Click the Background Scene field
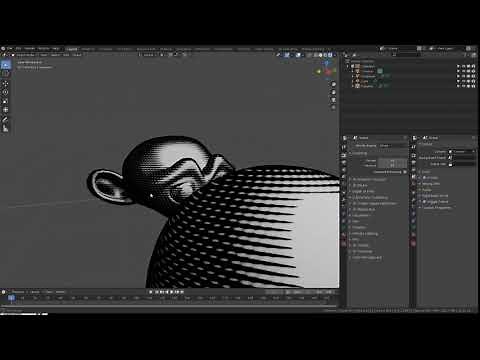 click(x=462, y=158)
